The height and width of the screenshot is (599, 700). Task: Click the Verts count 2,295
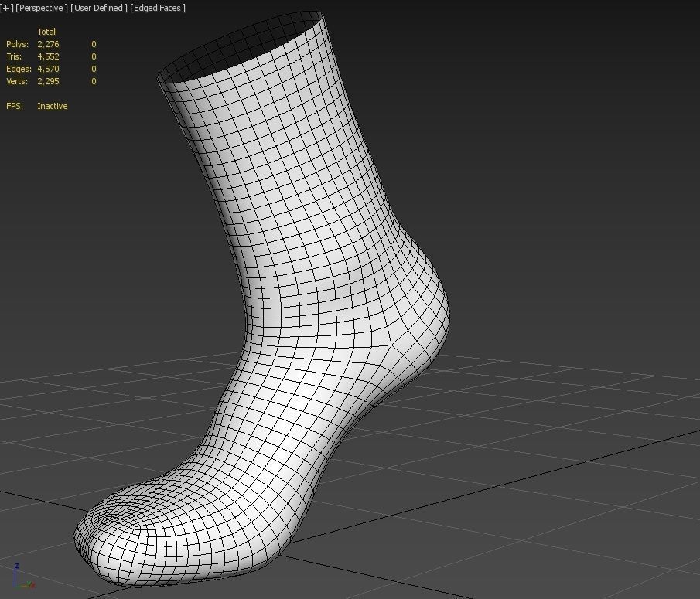pyautogui.click(x=48, y=82)
